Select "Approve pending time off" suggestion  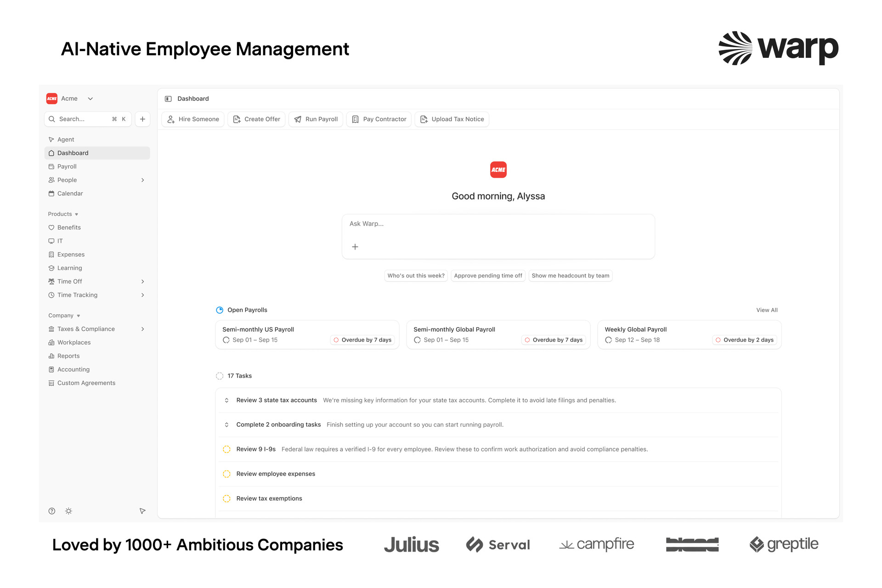pos(488,276)
